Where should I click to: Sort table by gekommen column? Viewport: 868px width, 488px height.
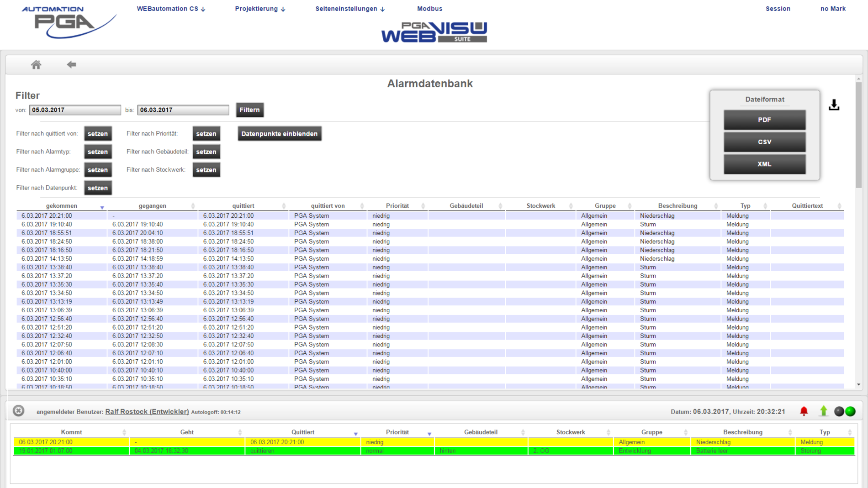click(62, 206)
